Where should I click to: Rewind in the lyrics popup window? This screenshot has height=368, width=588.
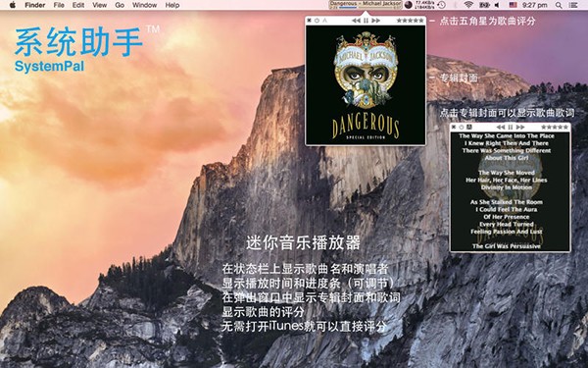[x=501, y=128]
